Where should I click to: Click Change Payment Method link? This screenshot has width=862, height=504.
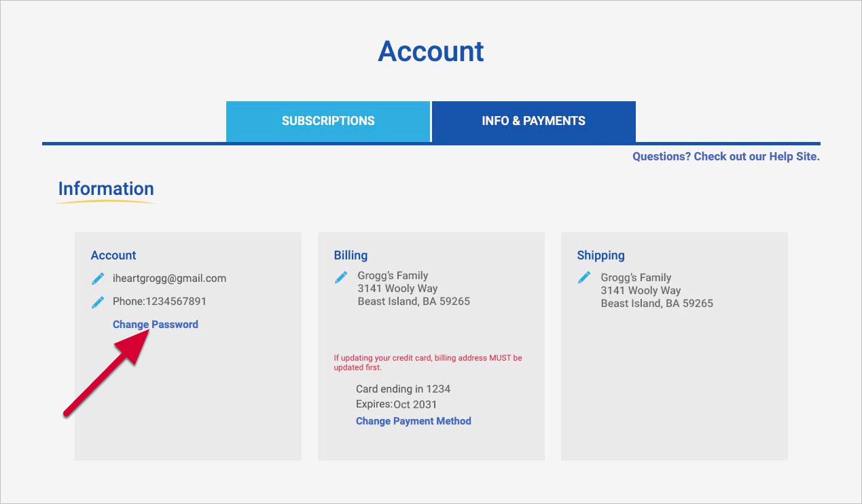click(414, 421)
